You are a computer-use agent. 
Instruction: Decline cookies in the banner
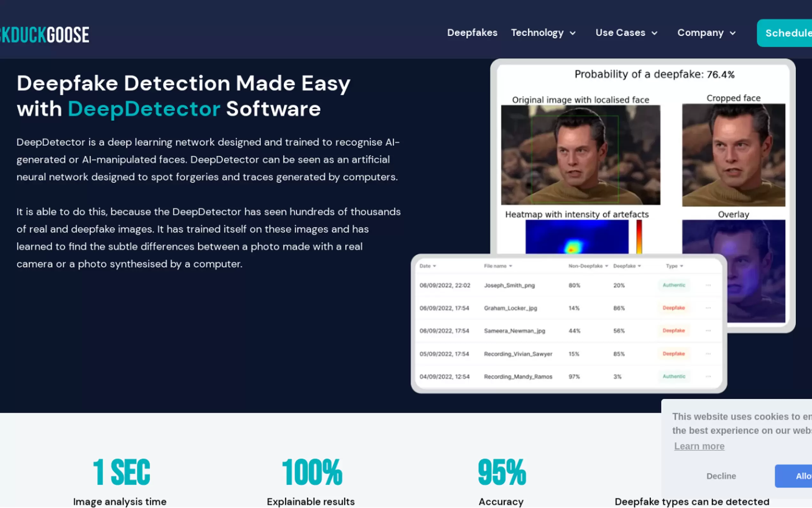point(721,476)
